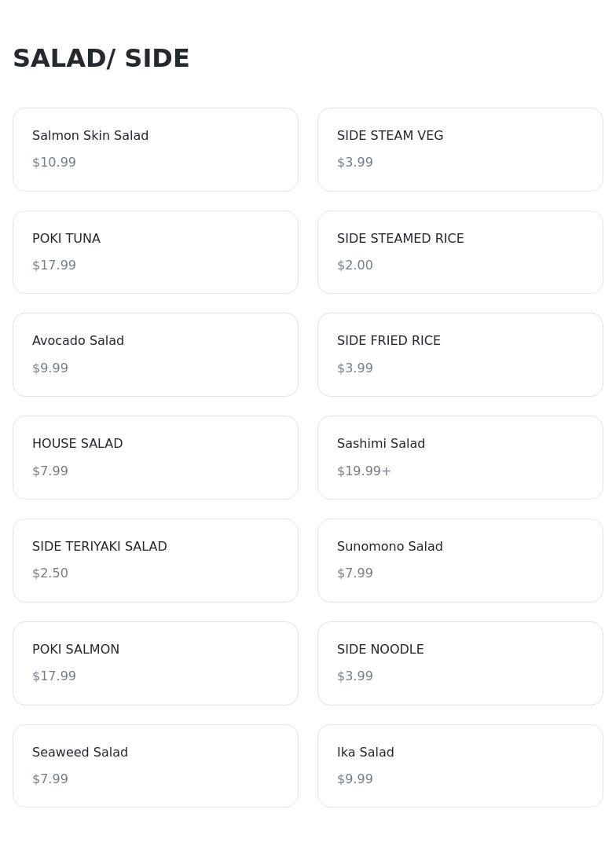616x861 pixels.
Task: Click the SALAD/ SIDE section heading
Action: click(x=101, y=58)
